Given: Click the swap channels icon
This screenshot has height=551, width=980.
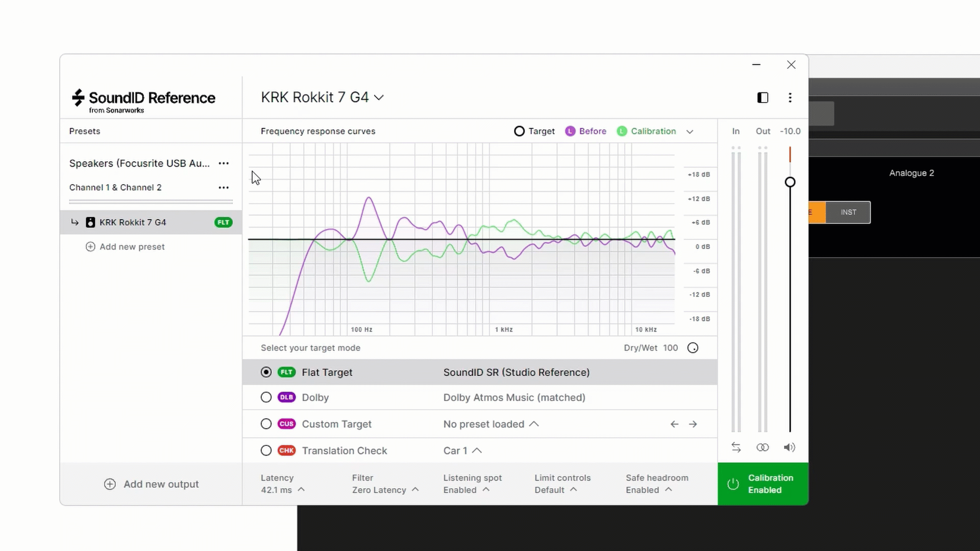Looking at the screenshot, I should [736, 447].
